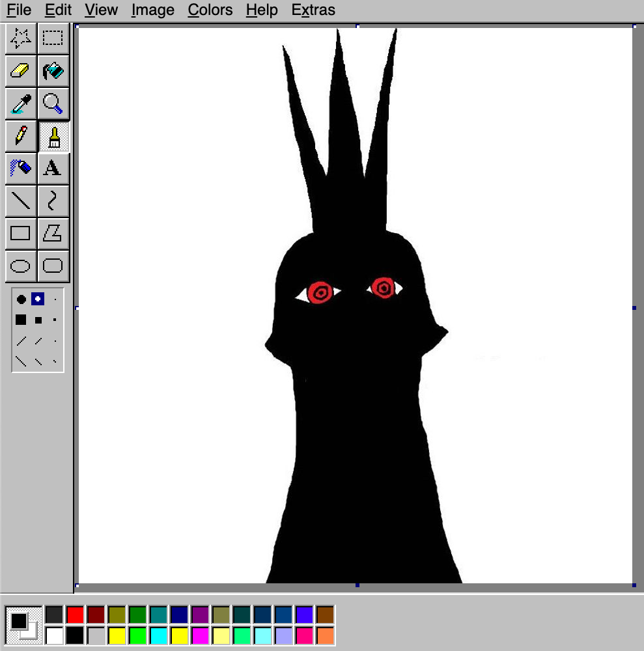Image resolution: width=644 pixels, height=651 pixels.
Task: Pick the Rounded Rectangle tool
Action: 53,266
